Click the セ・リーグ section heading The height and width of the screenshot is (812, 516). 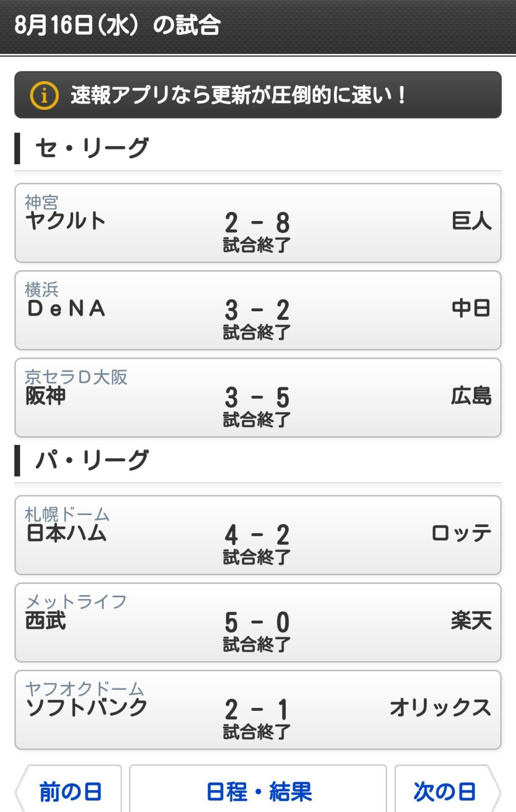click(92, 148)
